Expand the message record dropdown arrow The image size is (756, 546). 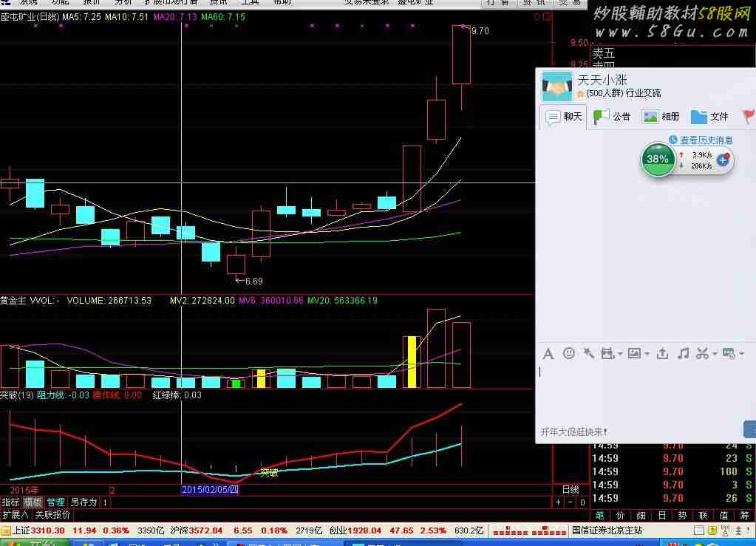point(741,354)
